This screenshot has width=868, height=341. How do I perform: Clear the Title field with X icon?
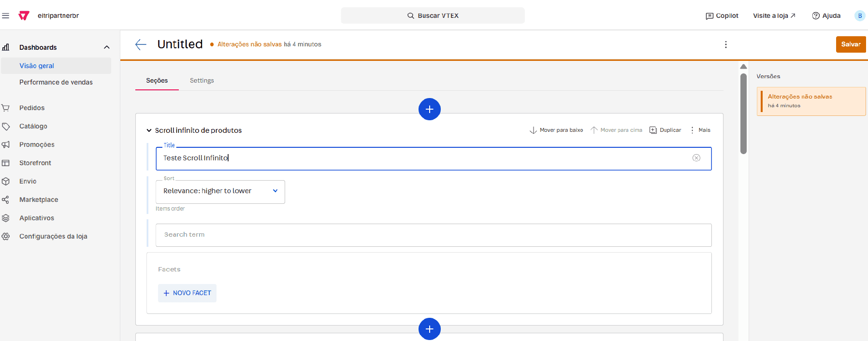coord(696,158)
